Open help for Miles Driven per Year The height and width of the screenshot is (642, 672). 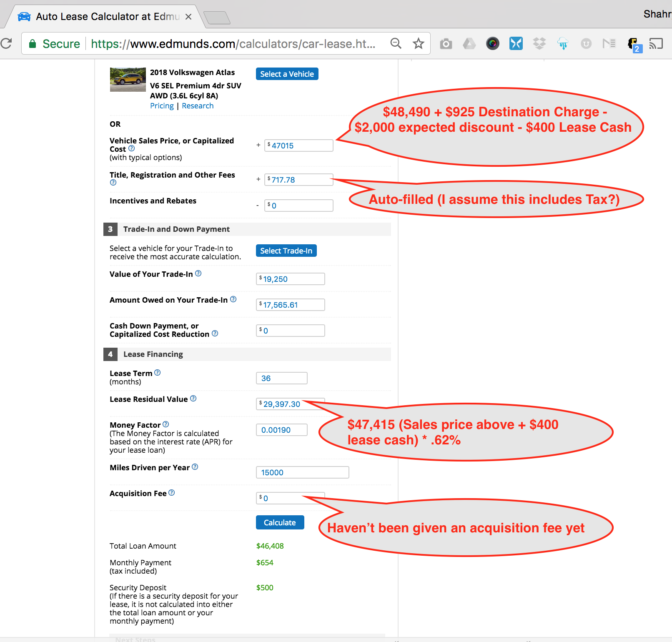click(195, 467)
